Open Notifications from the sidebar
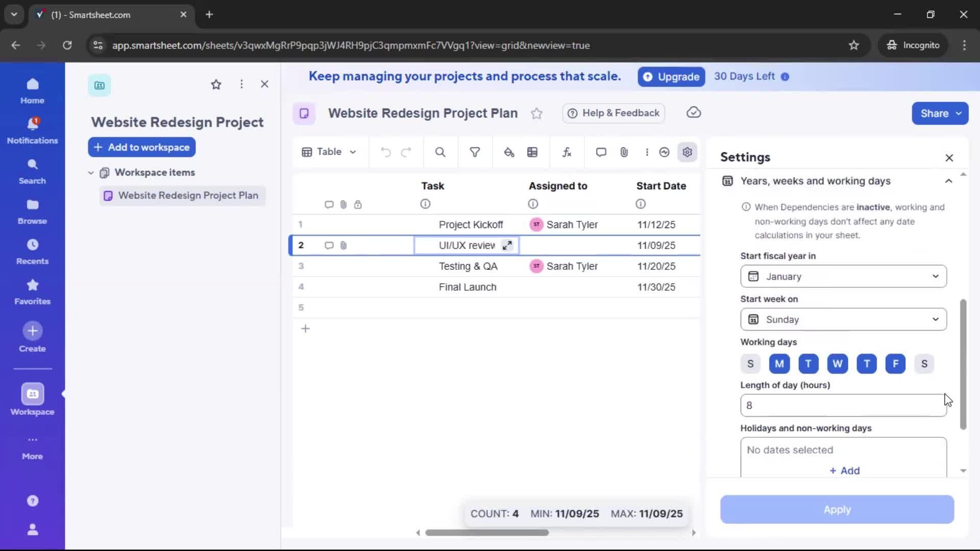This screenshot has height=551, width=980. click(x=32, y=130)
